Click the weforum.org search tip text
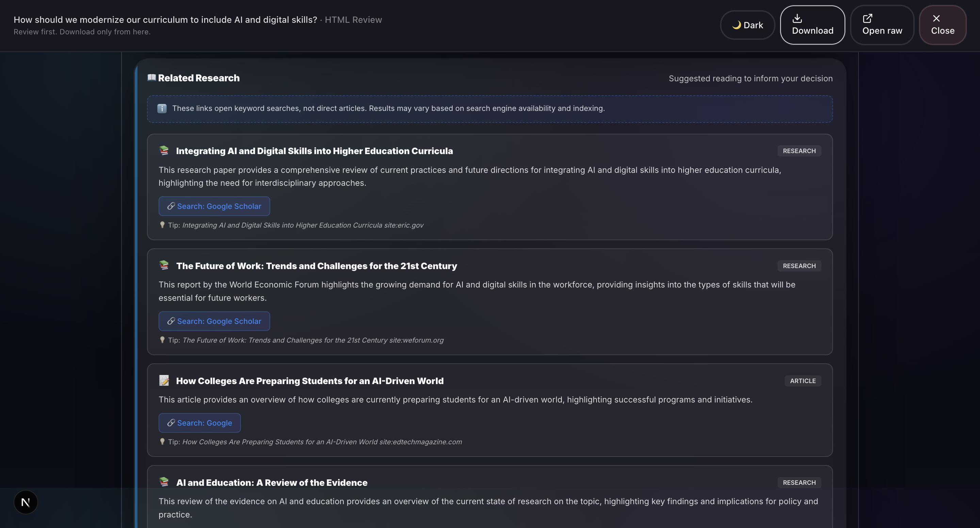Screen dimensions: 980x528 click(313, 340)
